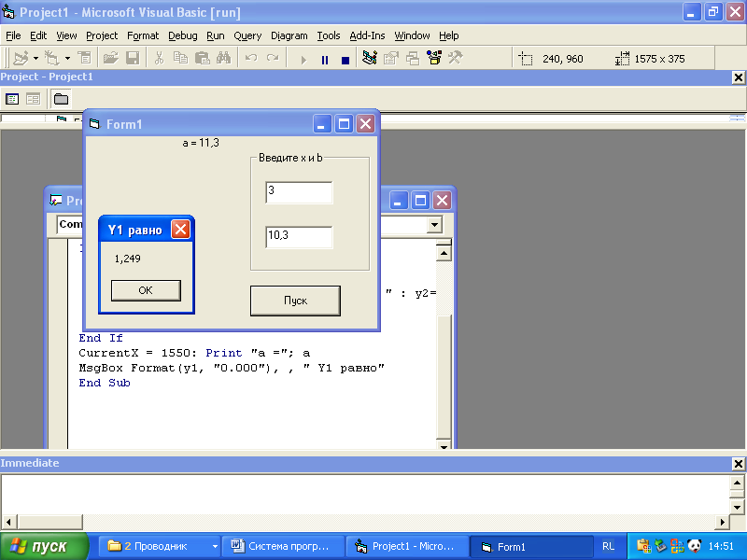Open the View menu
This screenshot has width=747, height=560.
(66, 35)
